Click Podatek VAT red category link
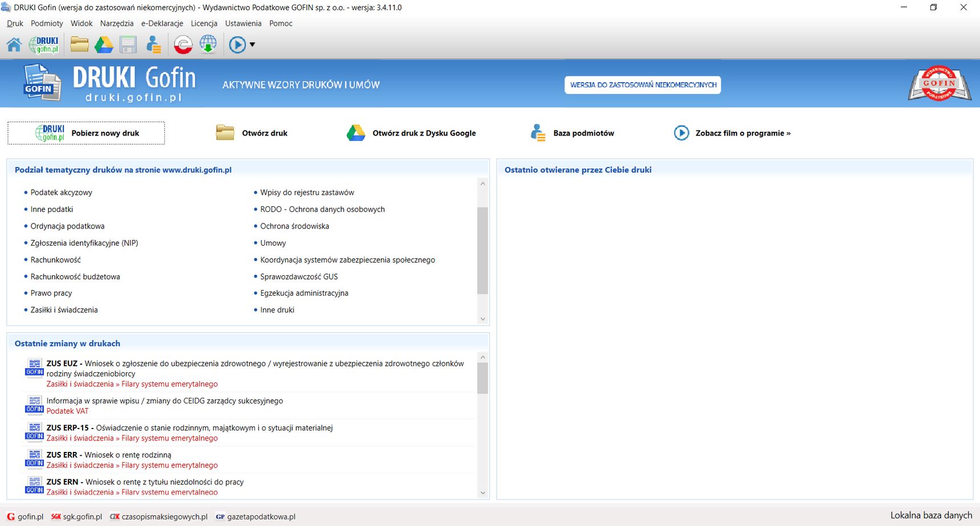 (67, 411)
